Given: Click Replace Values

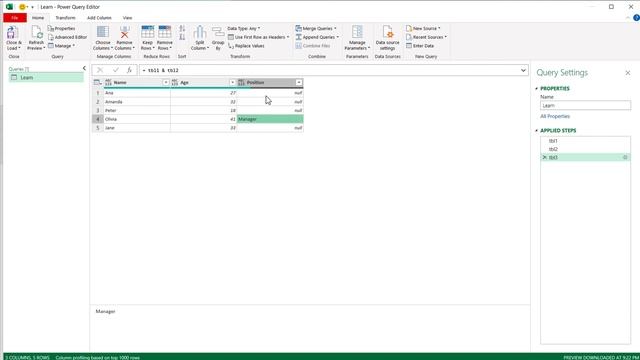Looking at the screenshot, I should click(246, 46).
